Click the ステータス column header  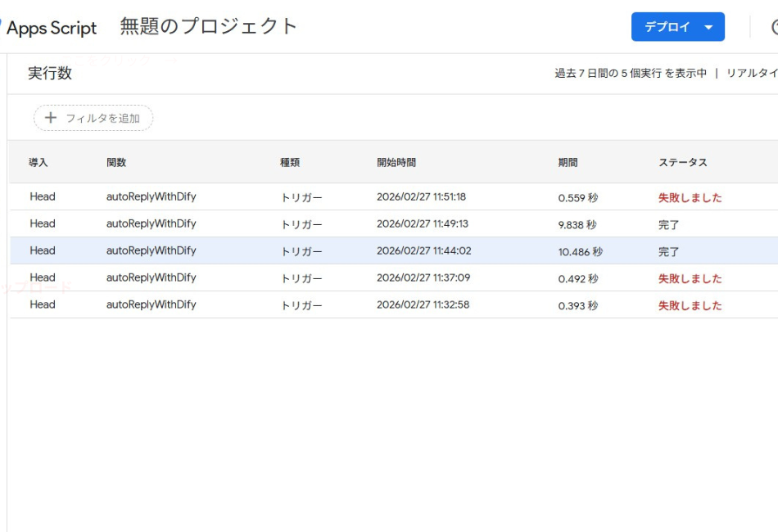(682, 163)
